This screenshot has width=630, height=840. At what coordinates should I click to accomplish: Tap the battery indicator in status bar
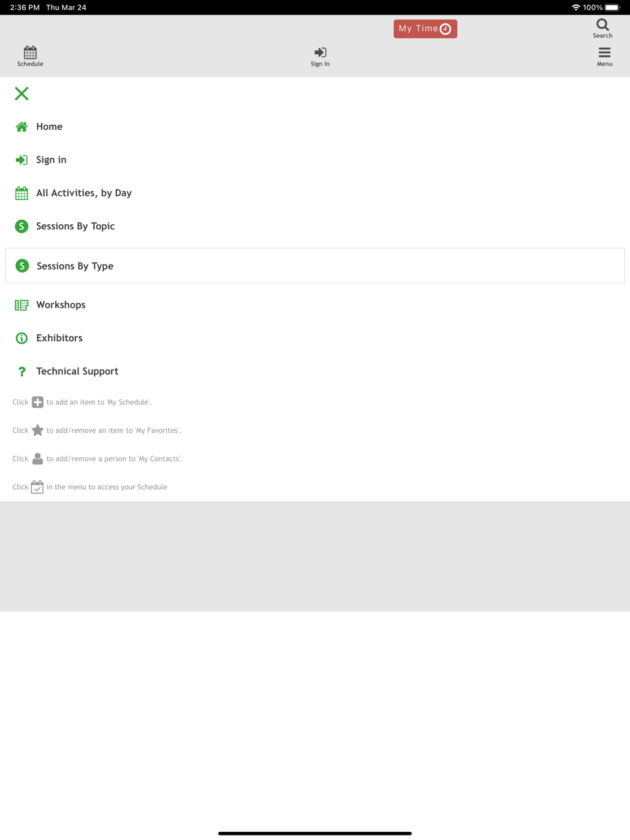tap(612, 8)
